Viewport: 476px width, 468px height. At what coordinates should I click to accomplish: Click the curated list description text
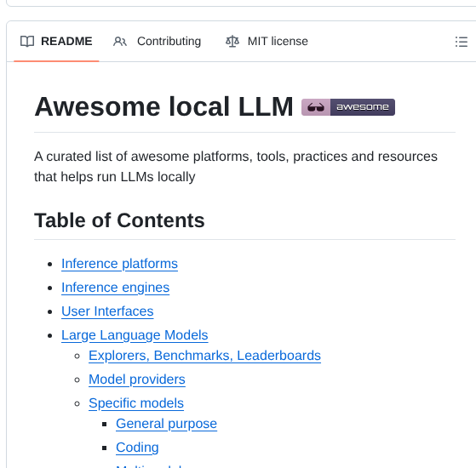(x=236, y=167)
